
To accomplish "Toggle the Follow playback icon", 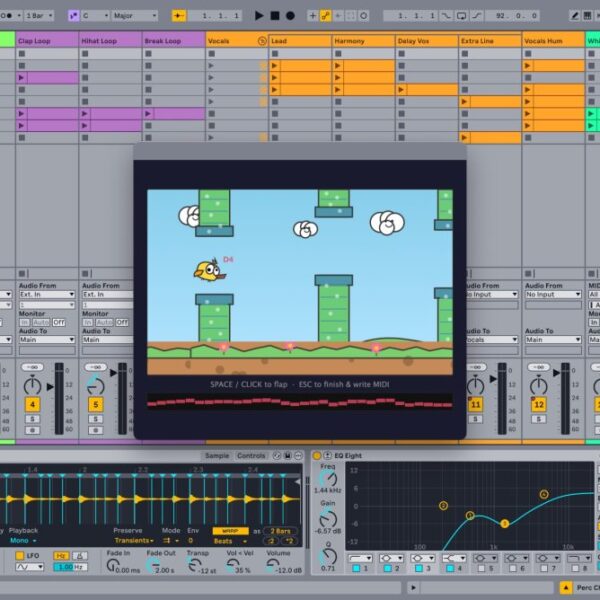I will pos(178,16).
